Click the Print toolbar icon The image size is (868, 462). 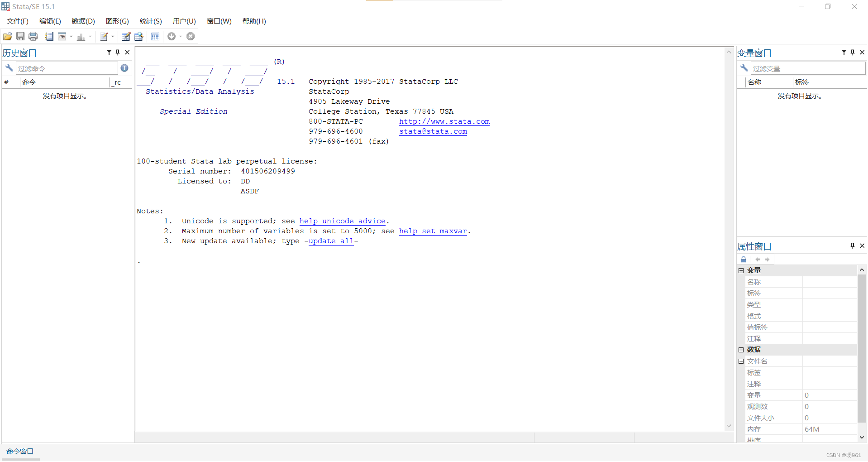(33, 37)
